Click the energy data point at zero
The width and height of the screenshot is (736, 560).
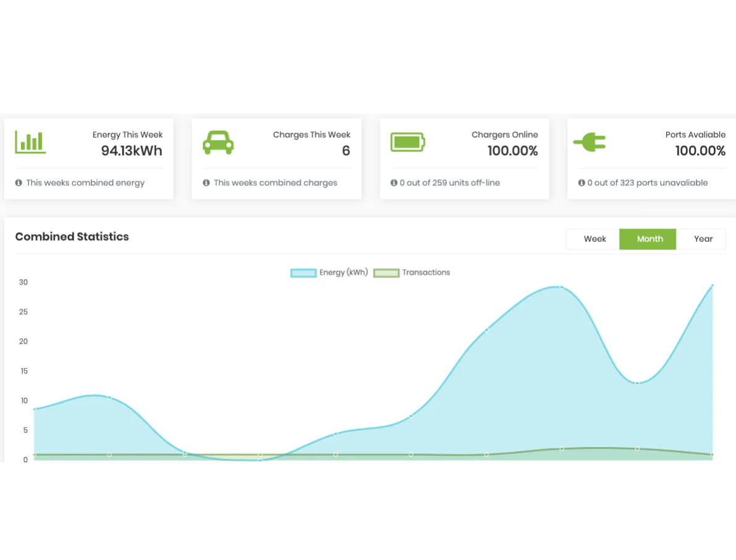tap(260, 460)
